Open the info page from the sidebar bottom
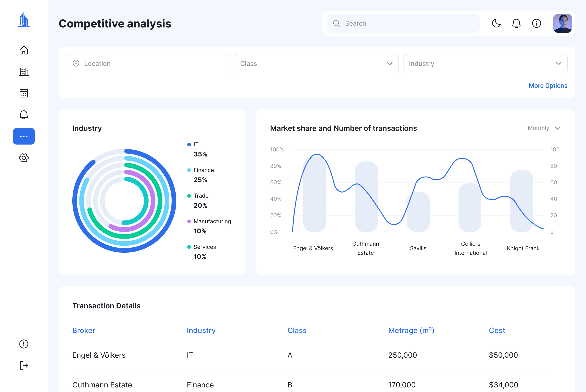586x392 pixels. point(24,344)
